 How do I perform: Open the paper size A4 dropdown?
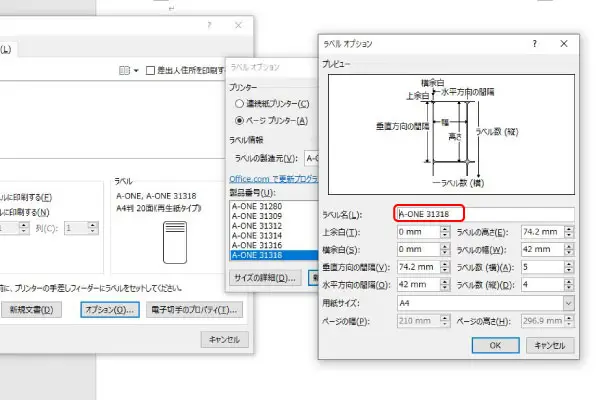tap(569, 303)
